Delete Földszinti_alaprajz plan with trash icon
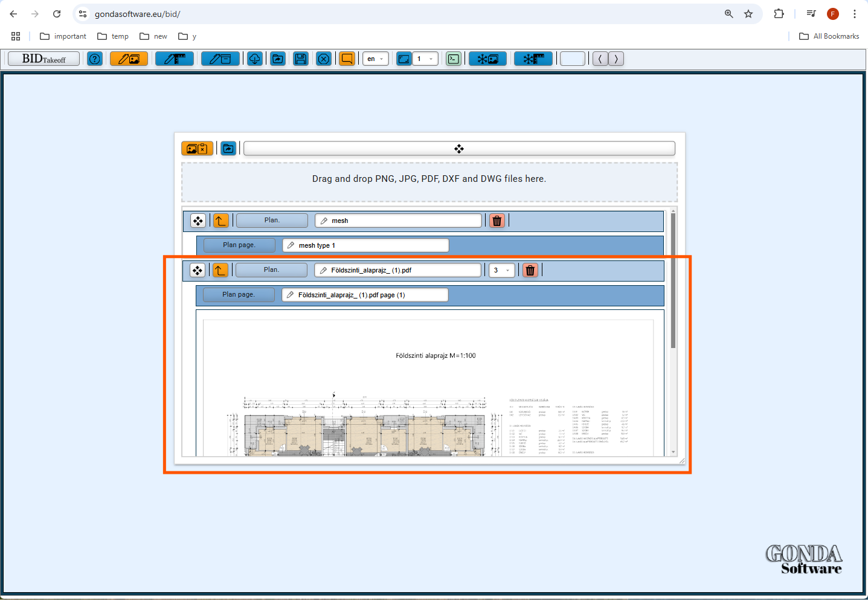Image resolution: width=868 pixels, height=600 pixels. click(x=530, y=270)
